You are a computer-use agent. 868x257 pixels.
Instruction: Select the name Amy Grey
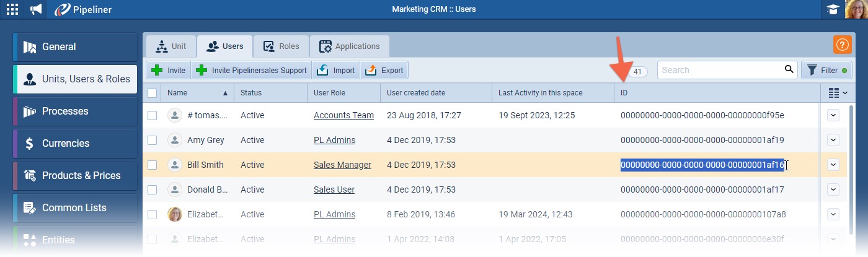(x=206, y=140)
